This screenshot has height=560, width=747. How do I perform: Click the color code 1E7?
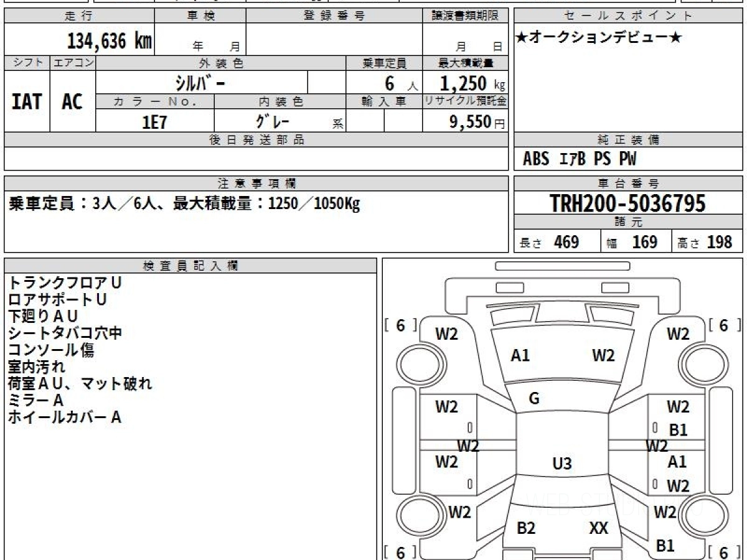tap(154, 122)
